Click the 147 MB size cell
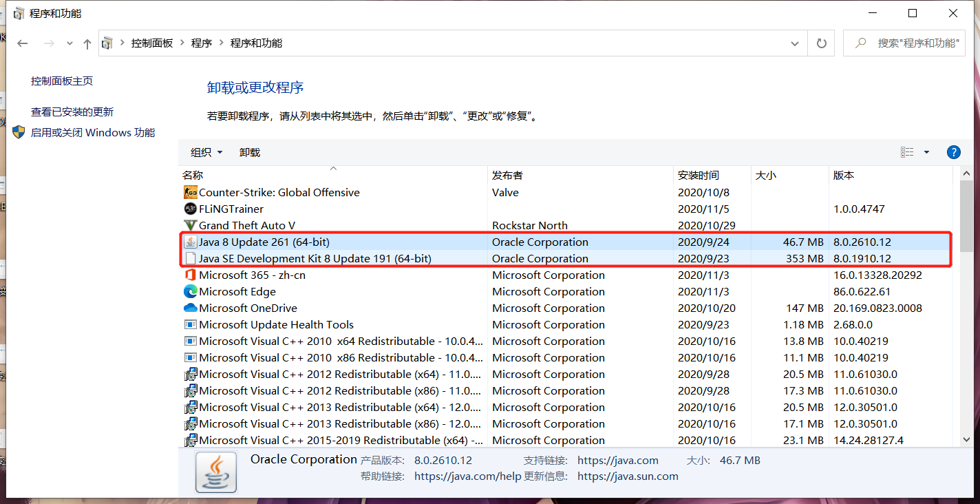This screenshot has height=504, width=980. coord(805,308)
